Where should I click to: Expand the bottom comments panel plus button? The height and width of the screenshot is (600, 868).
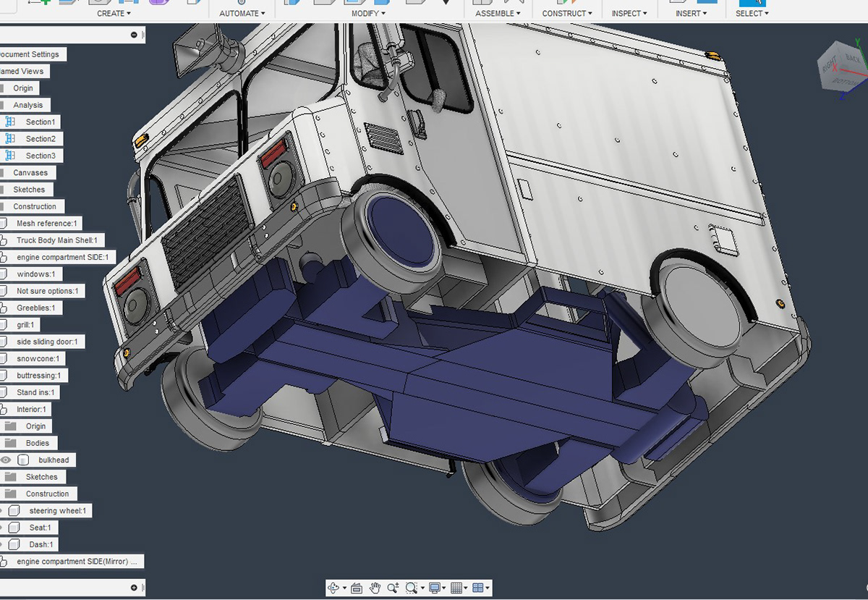pos(134,587)
